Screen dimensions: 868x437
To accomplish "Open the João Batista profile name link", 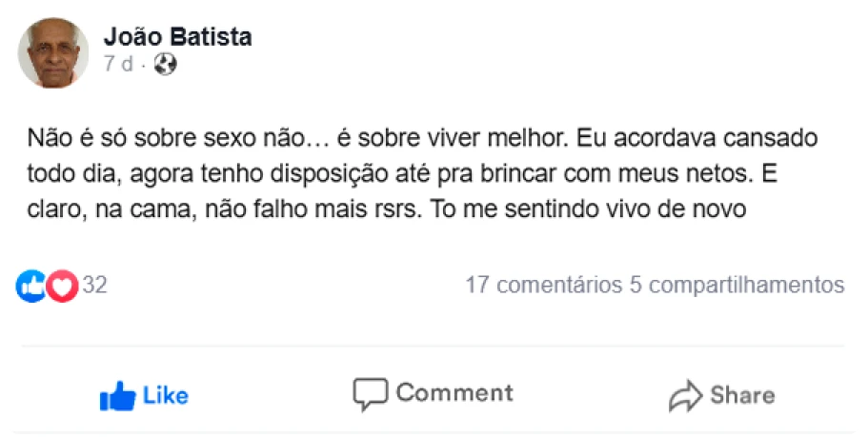I will tap(177, 37).
